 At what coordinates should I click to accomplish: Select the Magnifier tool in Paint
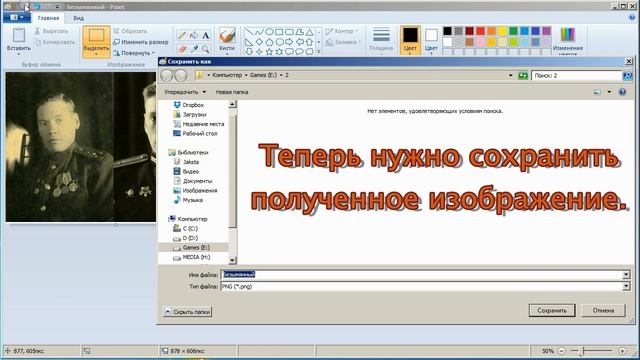(206, 49)
